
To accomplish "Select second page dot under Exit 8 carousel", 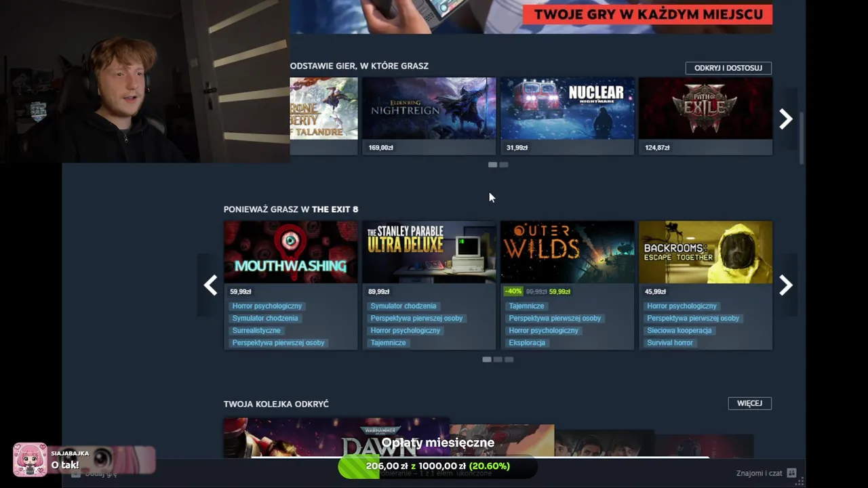I will 498,359.
